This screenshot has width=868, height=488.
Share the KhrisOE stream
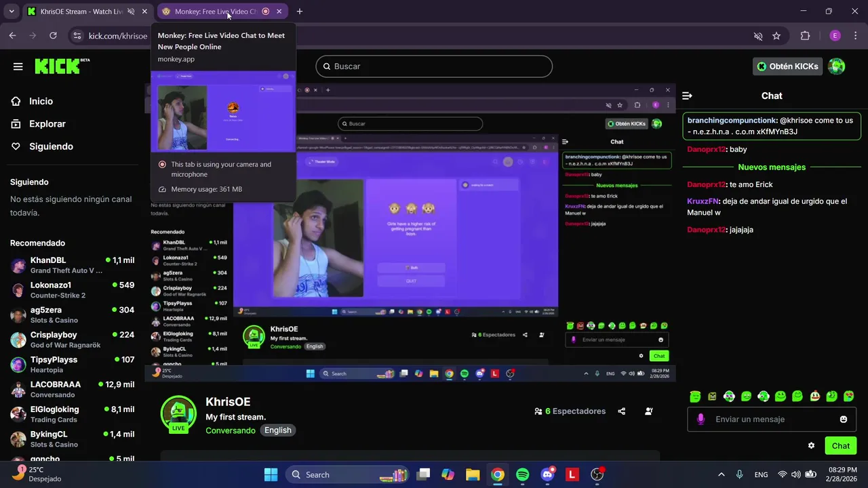click(x=622, y=411)
